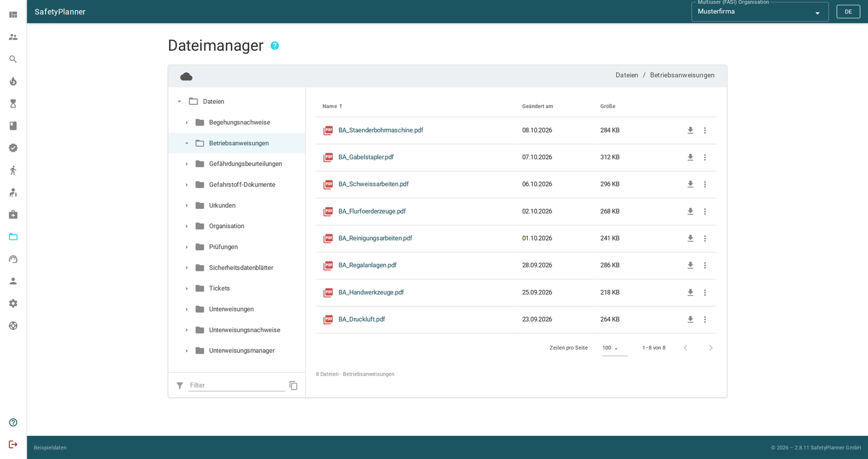868x459 pixels.
Task: Open the support agent headset icon
Action: click(x=13, y=259)
